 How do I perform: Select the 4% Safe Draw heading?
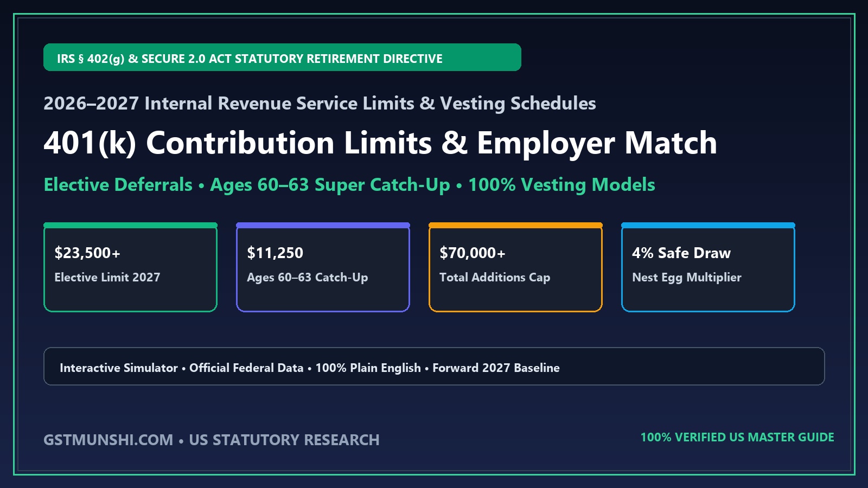tap(681, 253)
